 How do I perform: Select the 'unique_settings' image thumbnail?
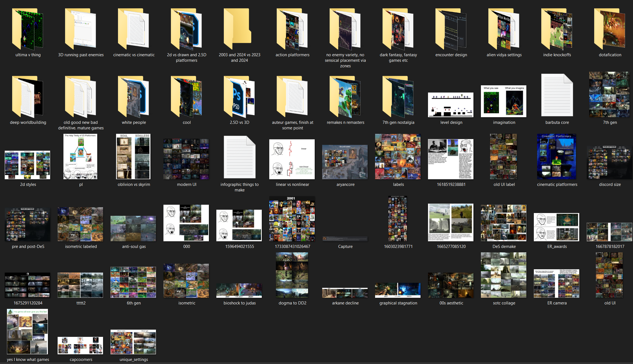133,342
